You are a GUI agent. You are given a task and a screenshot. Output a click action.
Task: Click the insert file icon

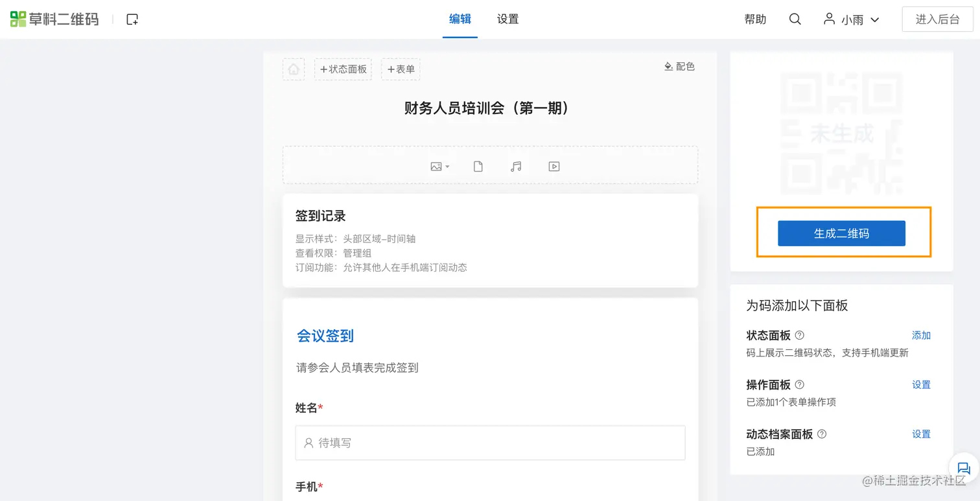478,167
